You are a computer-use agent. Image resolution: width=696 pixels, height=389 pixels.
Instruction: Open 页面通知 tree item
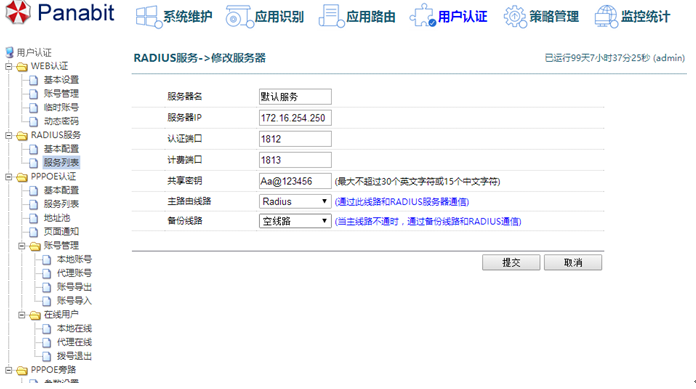[x=61, y=232]
